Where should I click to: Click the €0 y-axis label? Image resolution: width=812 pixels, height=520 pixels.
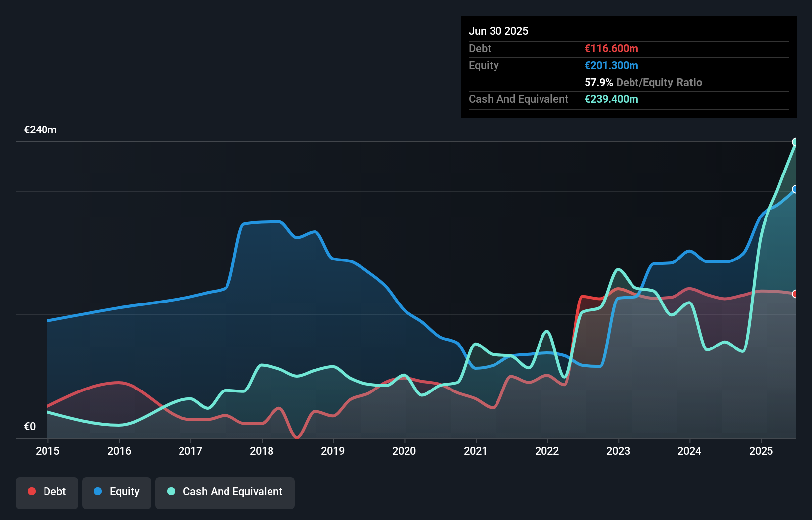coord(30,426)
